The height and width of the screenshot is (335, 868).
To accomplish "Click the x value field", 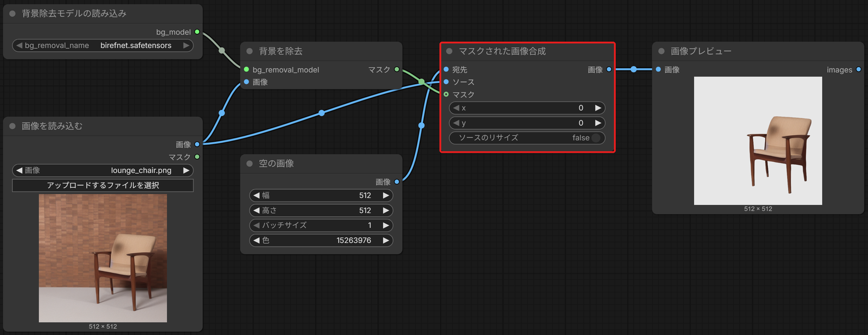I will (x=527, y=108).
